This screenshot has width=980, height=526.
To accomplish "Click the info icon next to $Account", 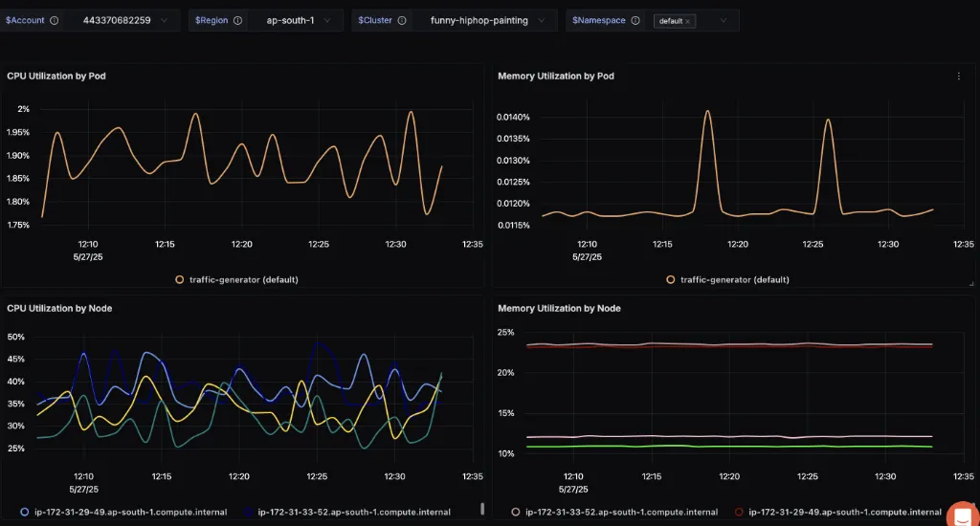I will click(x=54, y=20).
